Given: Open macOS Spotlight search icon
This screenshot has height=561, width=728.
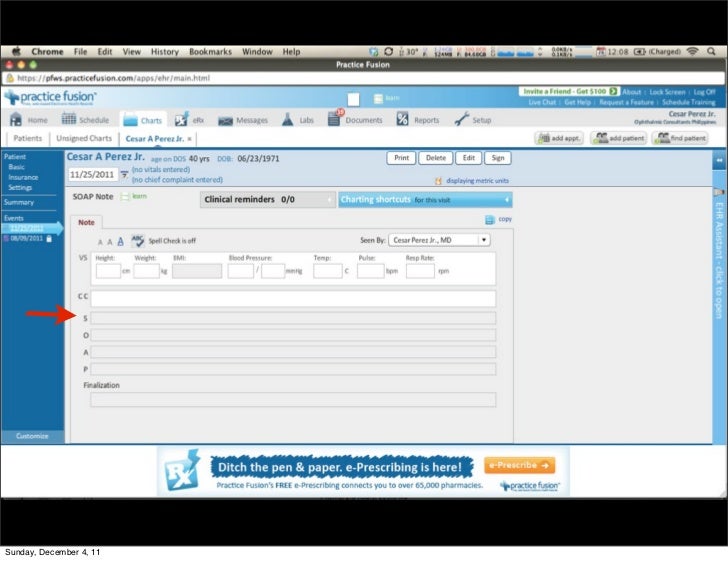Looking at the screenshot, I should (711, 52).
